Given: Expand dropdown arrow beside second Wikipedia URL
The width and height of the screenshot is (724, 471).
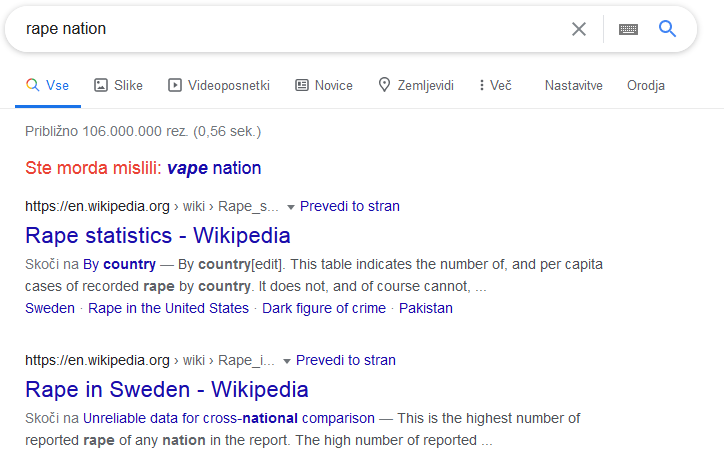Looking at the screenshot, I should click(286, 361).
